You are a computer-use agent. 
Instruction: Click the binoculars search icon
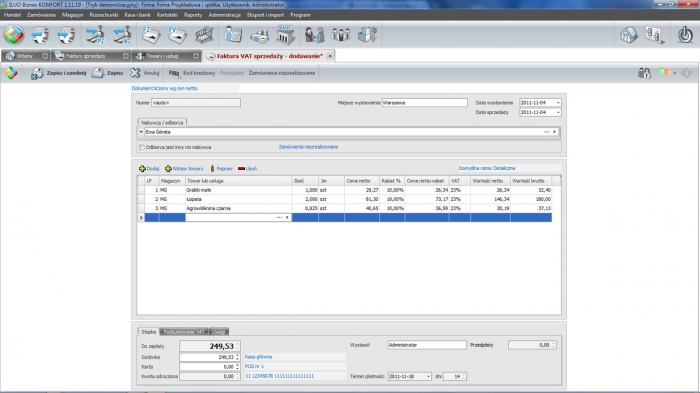click(644, 73)
